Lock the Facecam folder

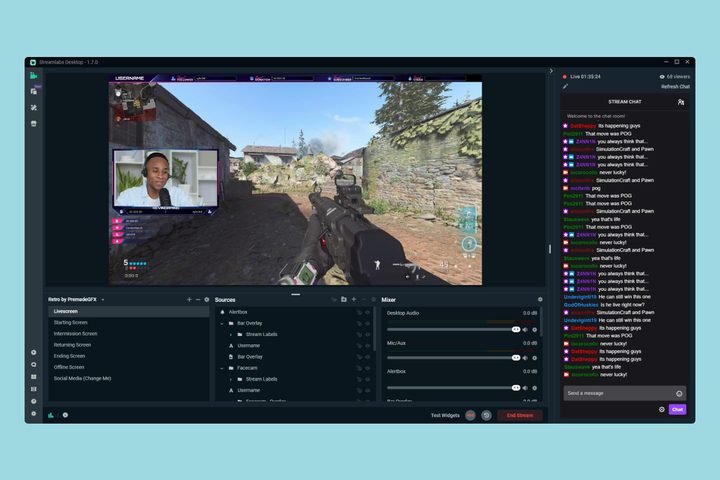click(x=359, y=368)
